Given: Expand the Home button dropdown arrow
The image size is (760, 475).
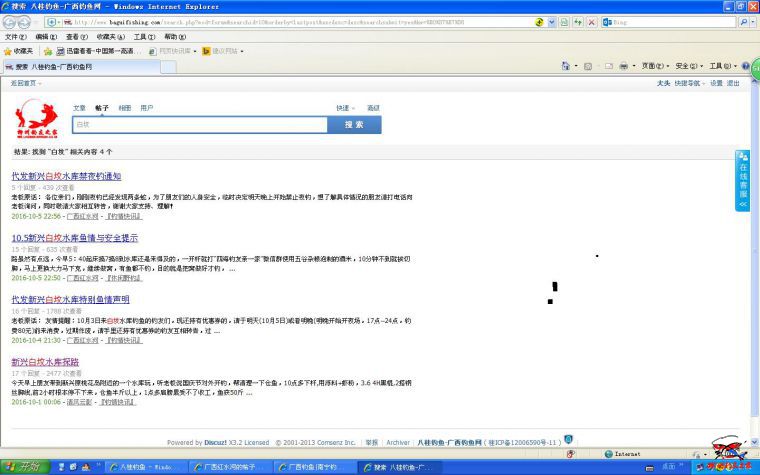Looking at the screenshot, I should point(576,66).
